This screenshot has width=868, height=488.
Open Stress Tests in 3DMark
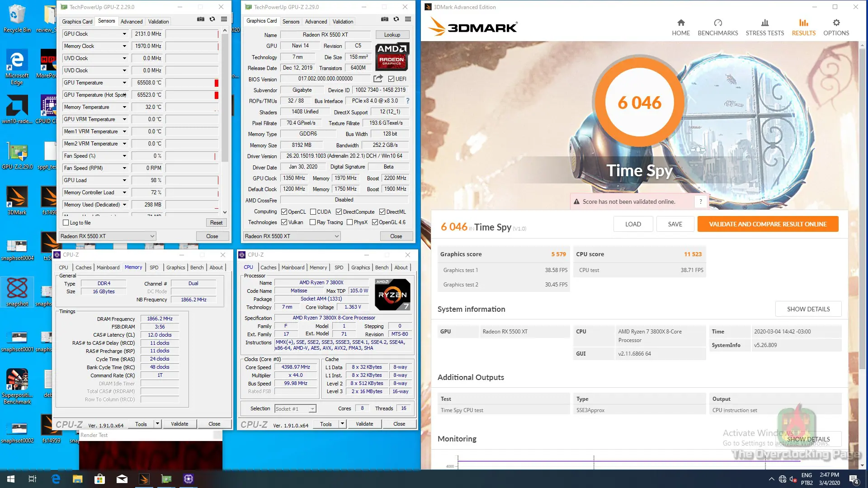coord(765,27)
